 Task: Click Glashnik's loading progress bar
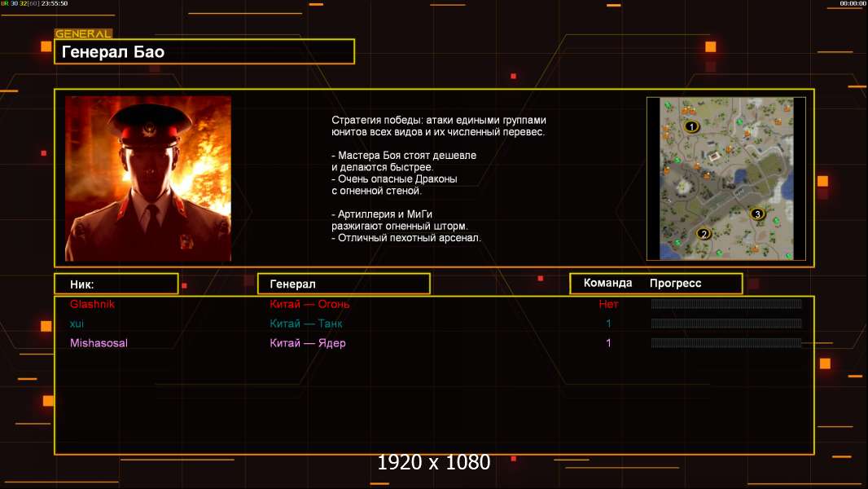coord(726,303)
